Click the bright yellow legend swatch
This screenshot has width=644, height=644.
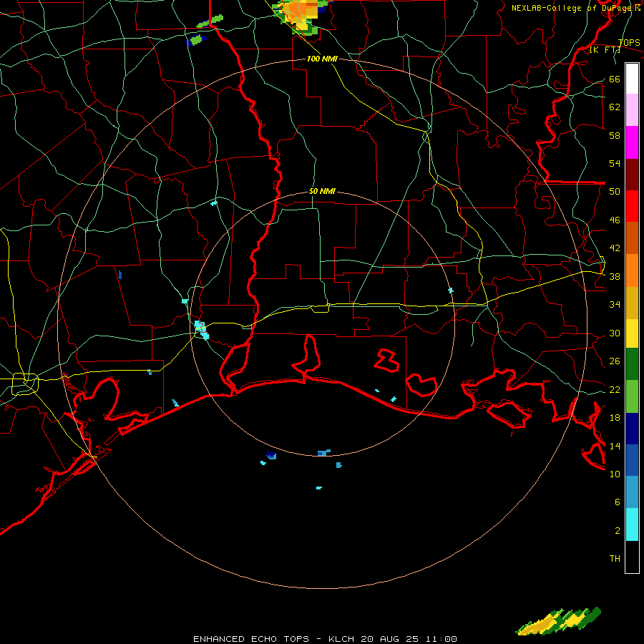[632, 333]
